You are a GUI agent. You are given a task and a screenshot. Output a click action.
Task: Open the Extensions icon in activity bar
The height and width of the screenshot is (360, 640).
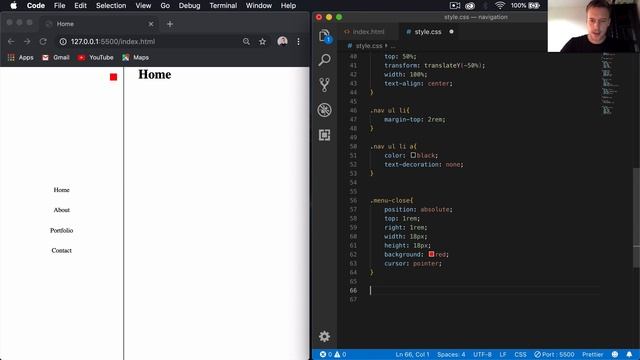324,135
